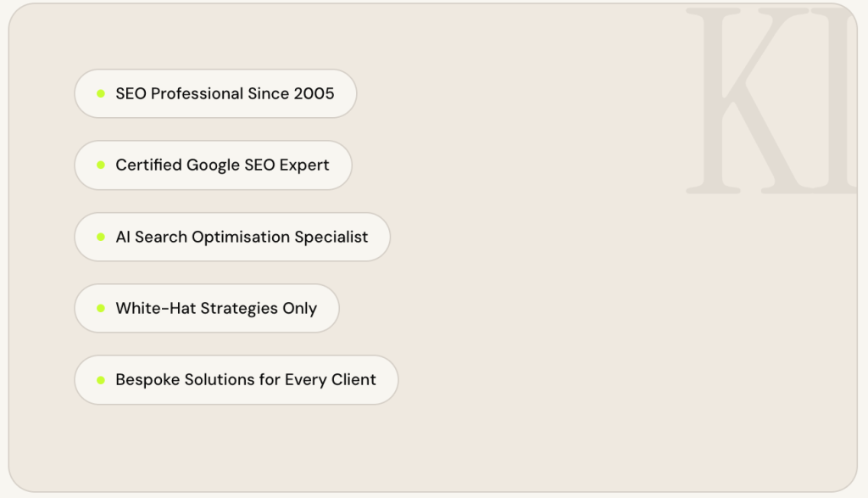Click the green bullet before White-Hat Strategies
This screenshot has height=498, width=868.
point(101,308)
